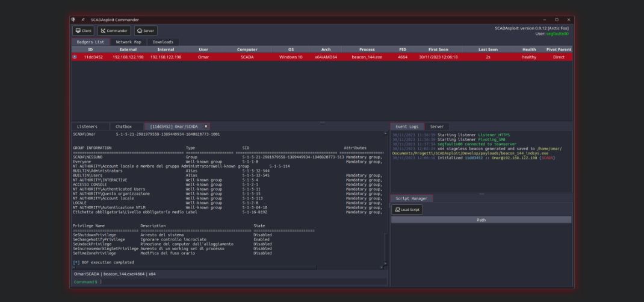Open the Downloads tab
Screen dimensions: 644x302
[x=163, y=42]
